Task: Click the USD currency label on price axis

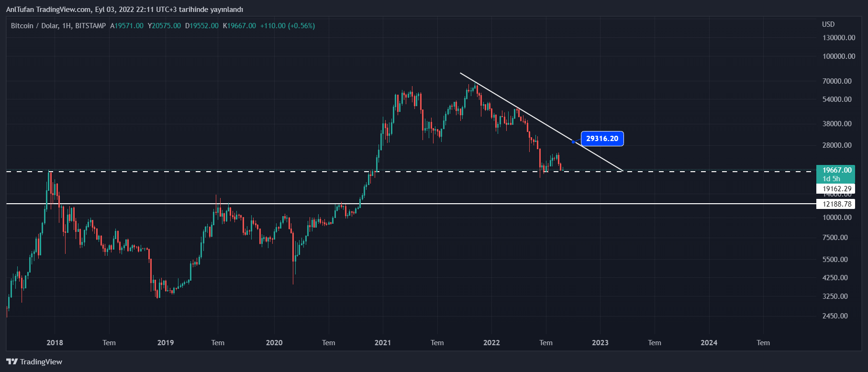Action: click(x=828, y=24)
